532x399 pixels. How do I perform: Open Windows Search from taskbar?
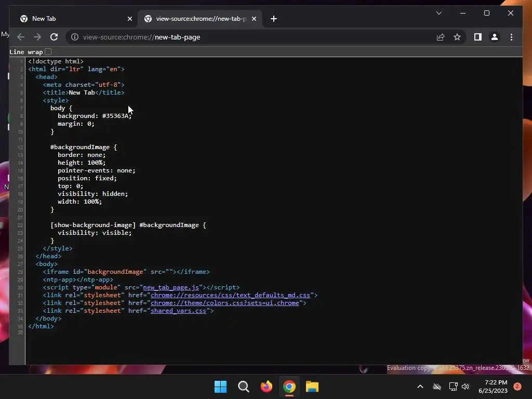pos(243,387)
